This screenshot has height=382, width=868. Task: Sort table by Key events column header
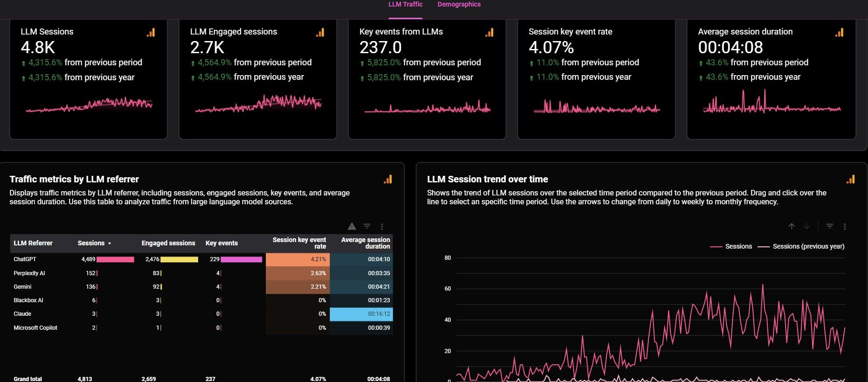point(222,243)
